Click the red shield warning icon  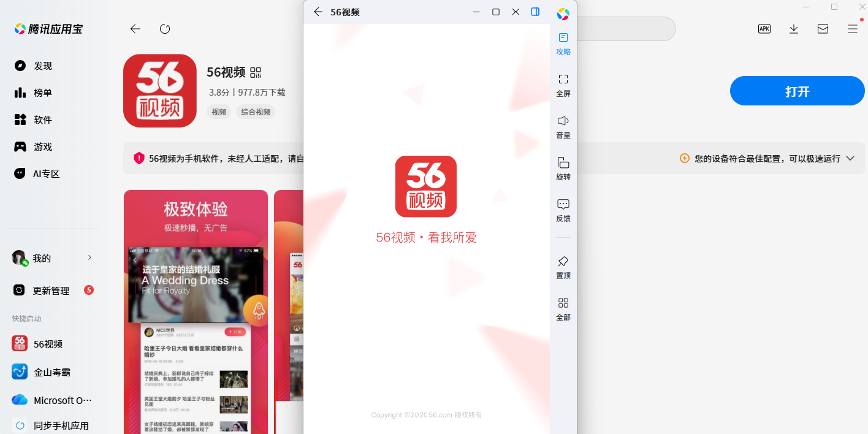pyautogui.click(x=139, y=158)
